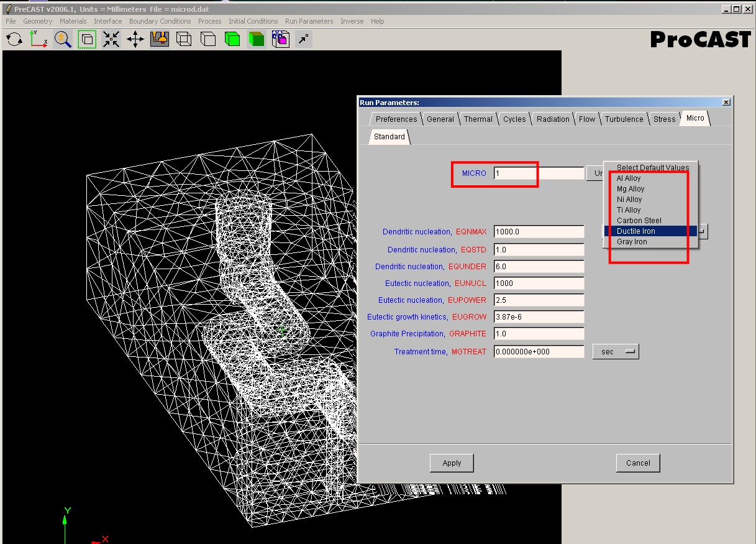Image resolution: width=756 pixels, height=544 pixels.
Task: Click the magenta cube with eyes icon
Action: pos(281,40)
